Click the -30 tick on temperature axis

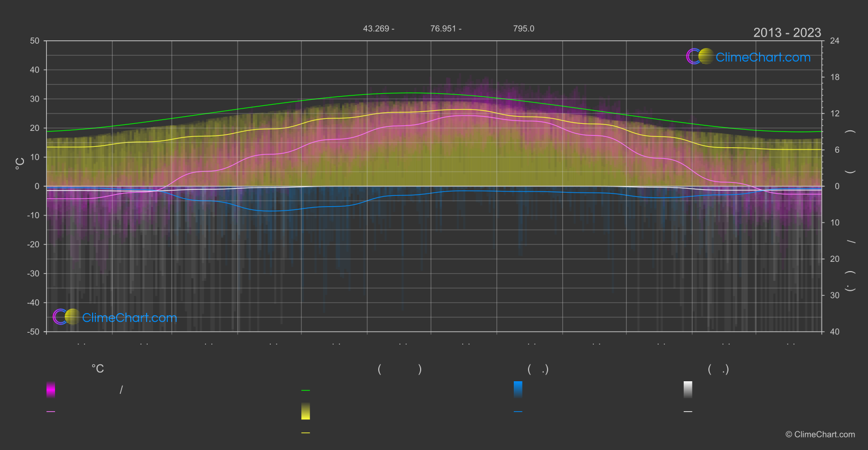33,273
